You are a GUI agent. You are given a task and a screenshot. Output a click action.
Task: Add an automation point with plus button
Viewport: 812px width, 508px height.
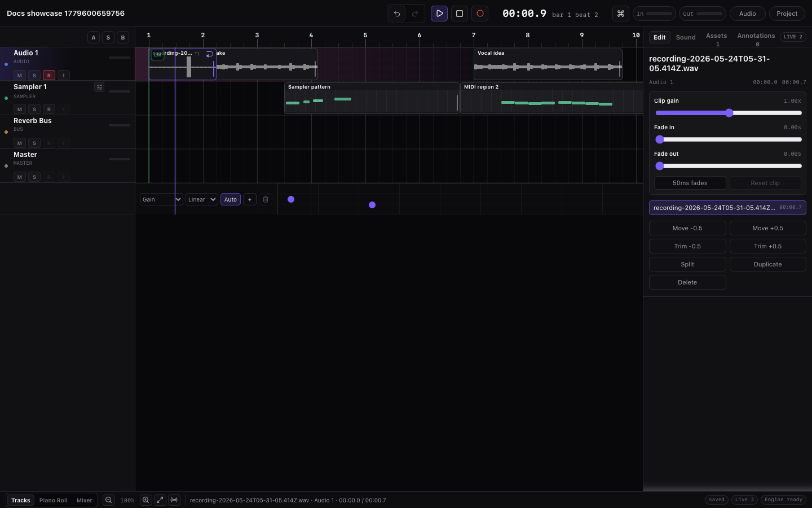[250, 199]
